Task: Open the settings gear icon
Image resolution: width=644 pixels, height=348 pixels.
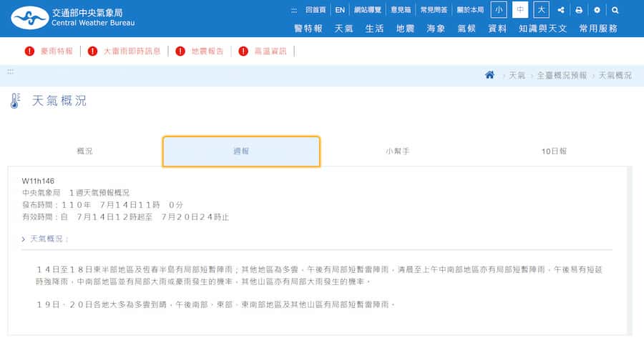Action: pos(597,10)
